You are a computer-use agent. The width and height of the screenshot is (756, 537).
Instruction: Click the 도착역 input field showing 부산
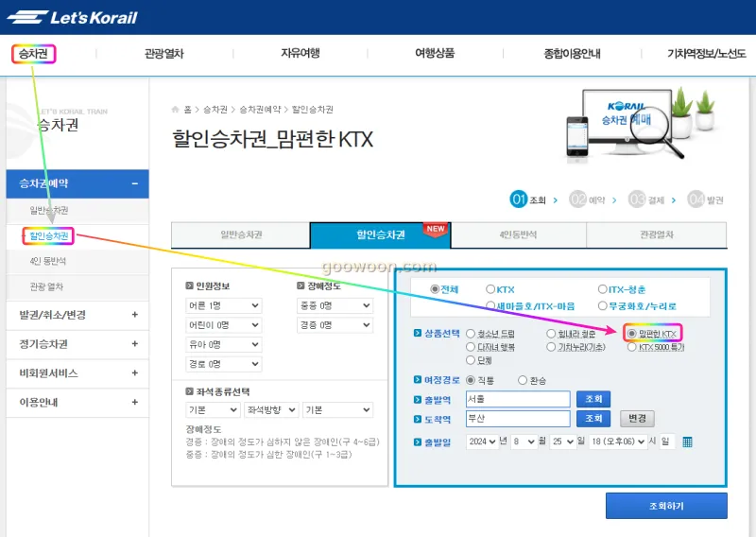pyautogui.click(x=518, y=418)
